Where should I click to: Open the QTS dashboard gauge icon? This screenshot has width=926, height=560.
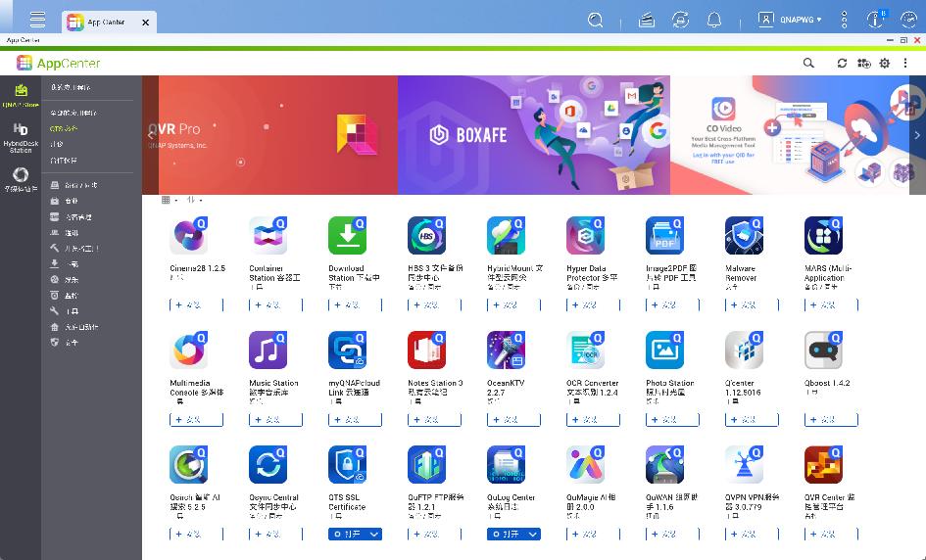click(909, 20)
